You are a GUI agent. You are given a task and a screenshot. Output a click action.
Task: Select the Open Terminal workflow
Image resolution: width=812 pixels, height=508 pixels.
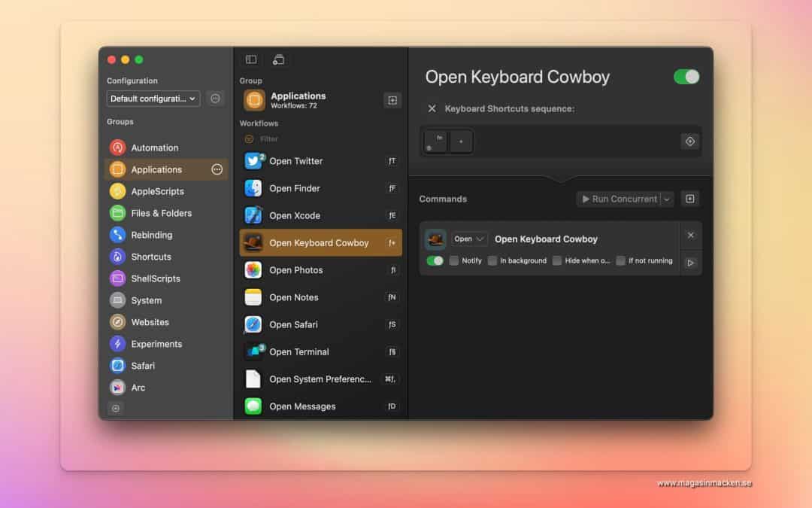coord(320,351)
